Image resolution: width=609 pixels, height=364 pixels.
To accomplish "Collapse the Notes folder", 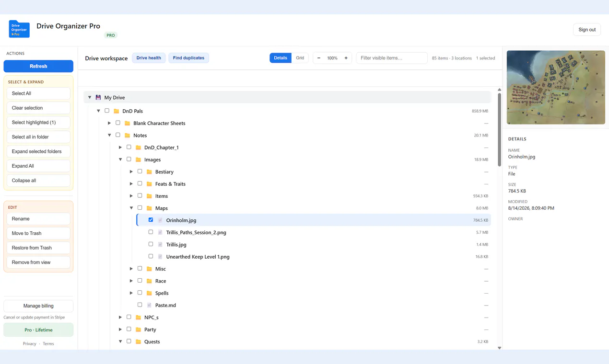I will pyautogui.click(x=109, y=136).
